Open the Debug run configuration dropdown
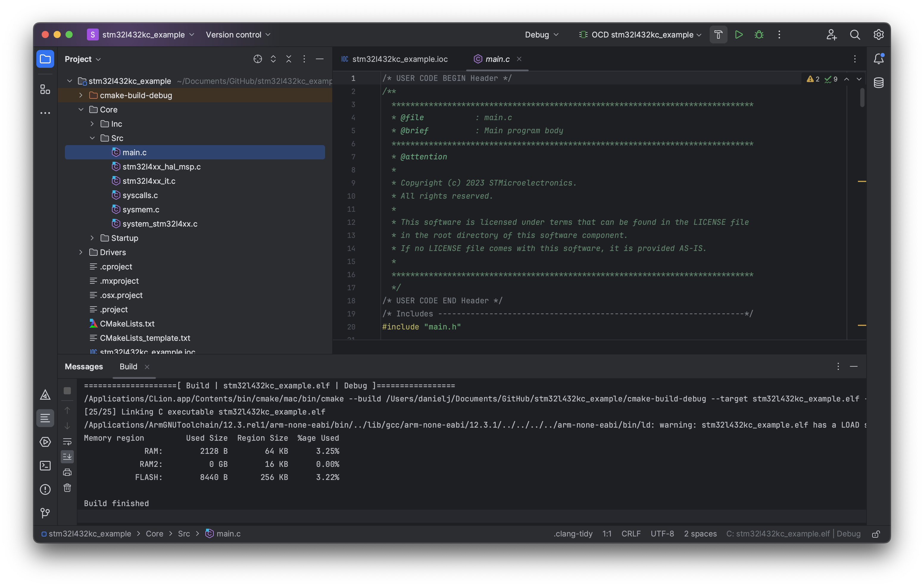Image resolution: width=924 pixels, height=587 pixels. coord(541,34)
